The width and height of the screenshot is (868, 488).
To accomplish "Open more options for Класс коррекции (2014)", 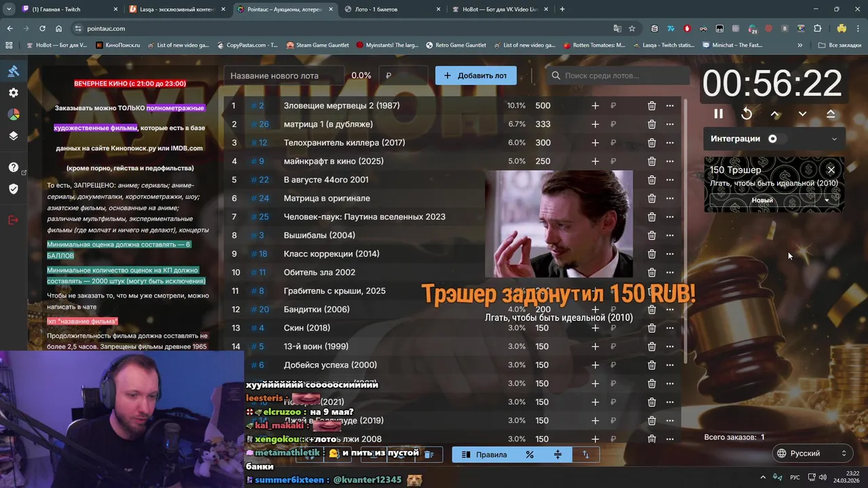I will (x=670, y=254).
